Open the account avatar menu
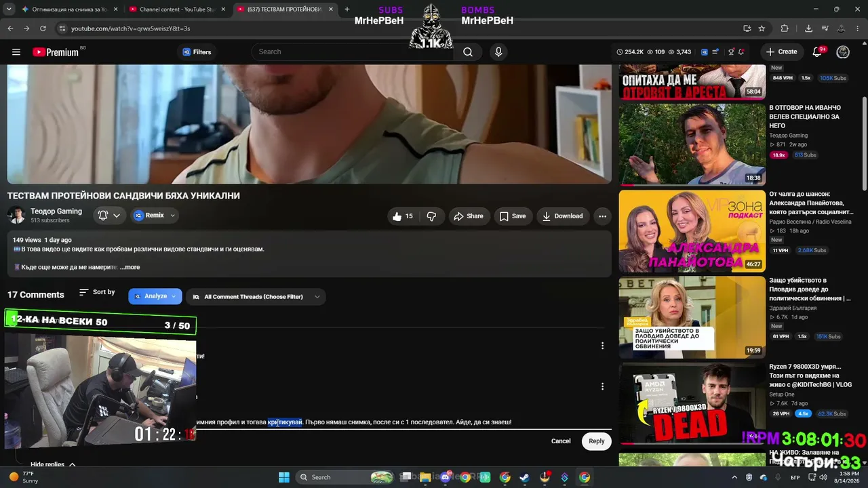Image resolution: width=868 pixels, height=488 pixels. (x=843, y=52)
